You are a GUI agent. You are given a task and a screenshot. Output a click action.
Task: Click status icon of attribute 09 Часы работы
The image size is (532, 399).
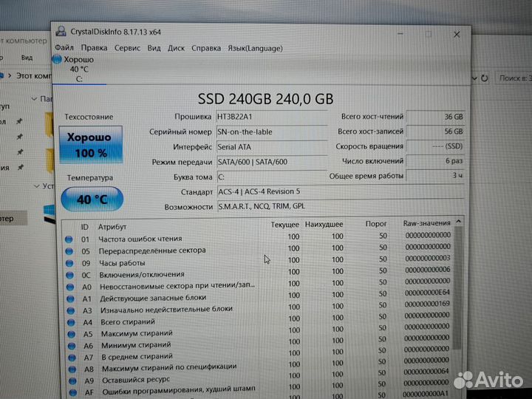tap(69, 263)
